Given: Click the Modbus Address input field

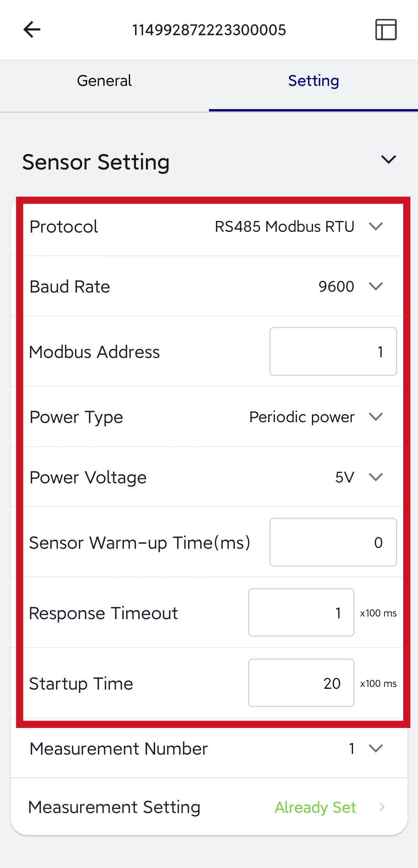Looking at the screenshot, I should click(333, 351).
